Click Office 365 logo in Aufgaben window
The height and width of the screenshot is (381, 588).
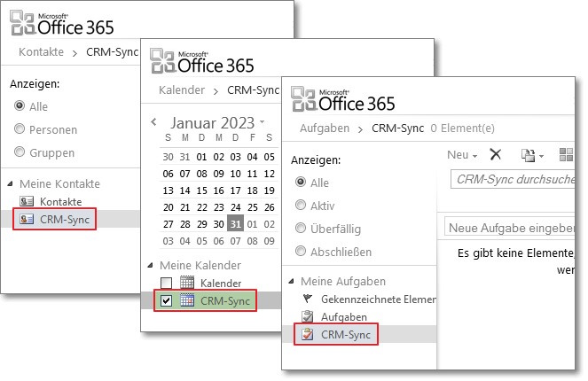(343, 99)
